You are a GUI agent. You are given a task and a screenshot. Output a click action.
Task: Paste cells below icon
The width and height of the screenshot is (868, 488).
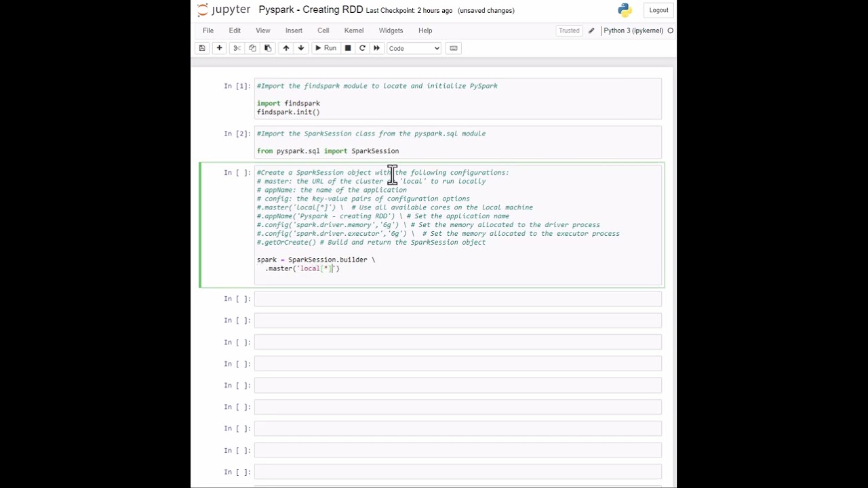(268, 48)
